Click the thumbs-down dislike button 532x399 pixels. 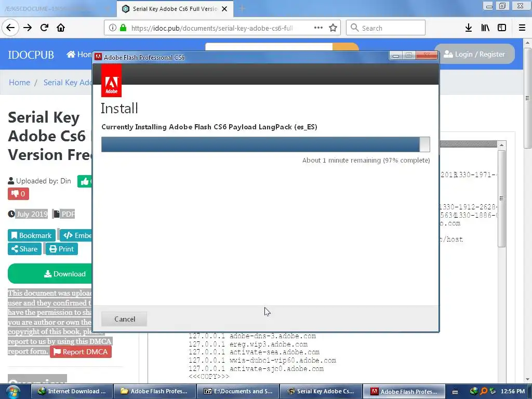pos(18,194)
